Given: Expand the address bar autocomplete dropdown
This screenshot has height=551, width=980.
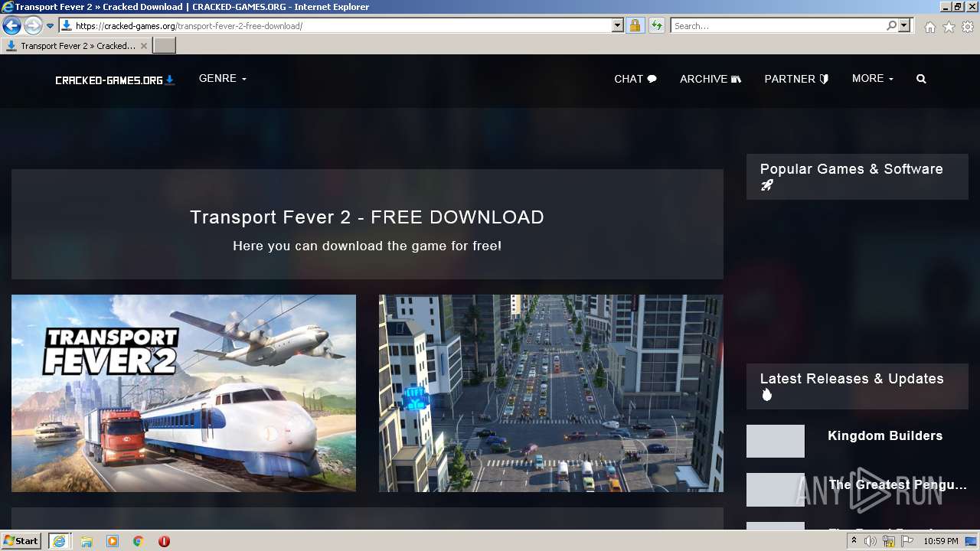Looking at the screenshot, I should (618, 26).
